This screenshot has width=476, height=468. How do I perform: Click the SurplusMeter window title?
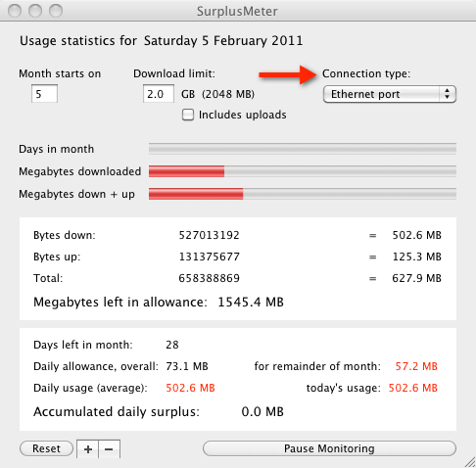click(x=237, y=11)
